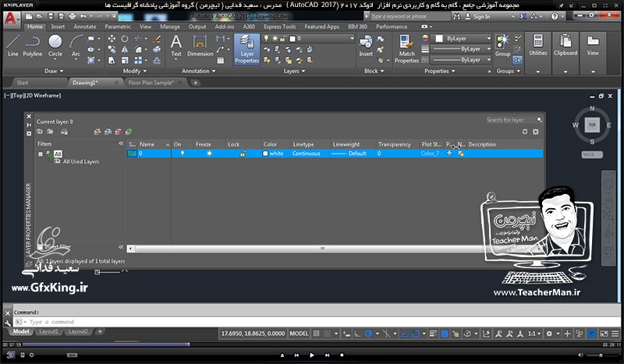The width and height of the screenshot is (624, 364).
Task: Collapse the All filter tree node
Action: 41,154
